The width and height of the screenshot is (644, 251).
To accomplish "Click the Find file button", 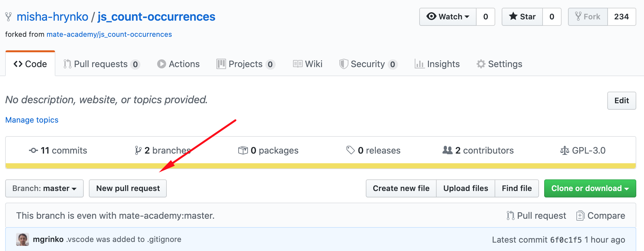I will (517, 188).
